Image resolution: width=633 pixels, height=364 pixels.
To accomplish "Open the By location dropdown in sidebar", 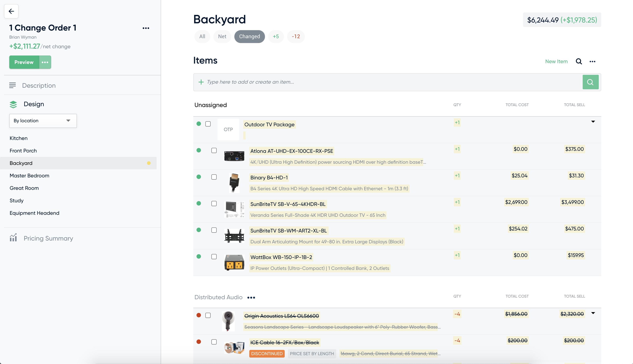I will [x=43, y=121].
